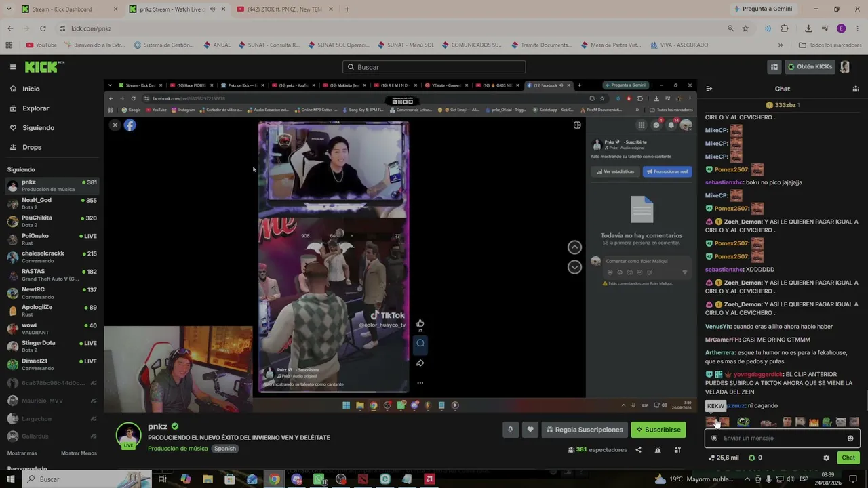Viewport: 868px width, 488px height.
Task: Open the icon right of the report icon
Action: tap(677, 449)
